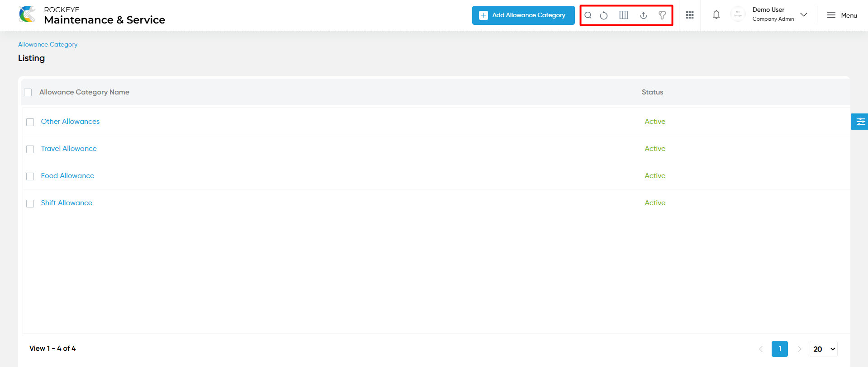Click the export upload icon
This screenshot has height=367, width=868.
coord(644,15)
